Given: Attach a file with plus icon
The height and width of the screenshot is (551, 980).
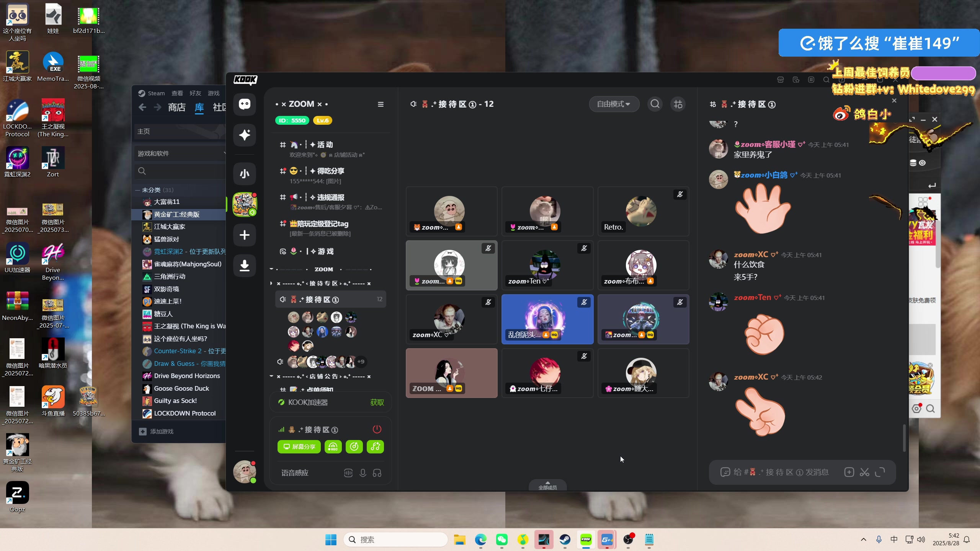Looking at the screenshot, I should point(849,472).
